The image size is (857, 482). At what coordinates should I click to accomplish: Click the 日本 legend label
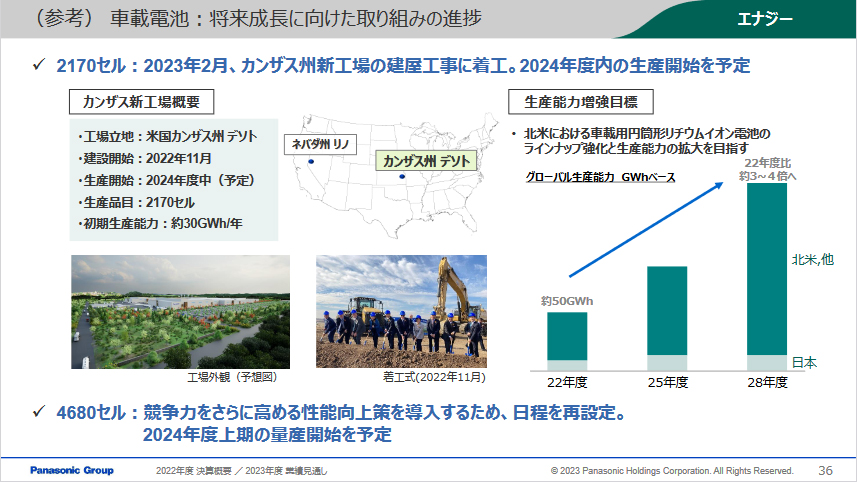(x=805, y=362)
